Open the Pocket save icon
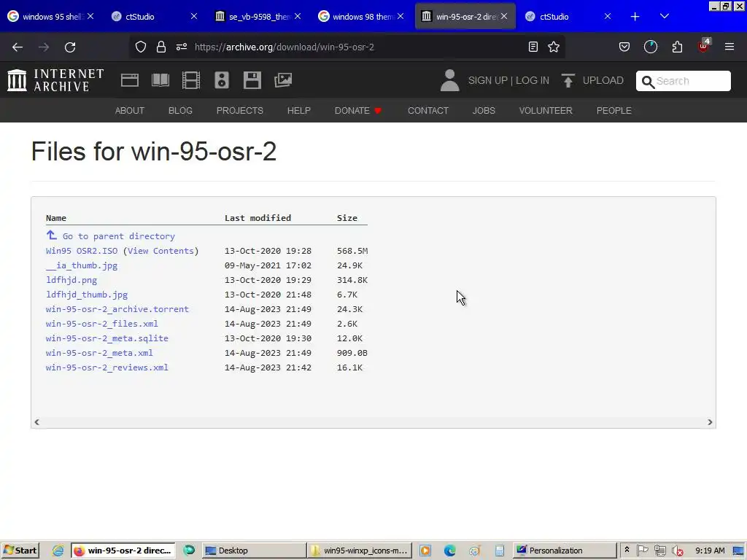 (x=624, y=47)
